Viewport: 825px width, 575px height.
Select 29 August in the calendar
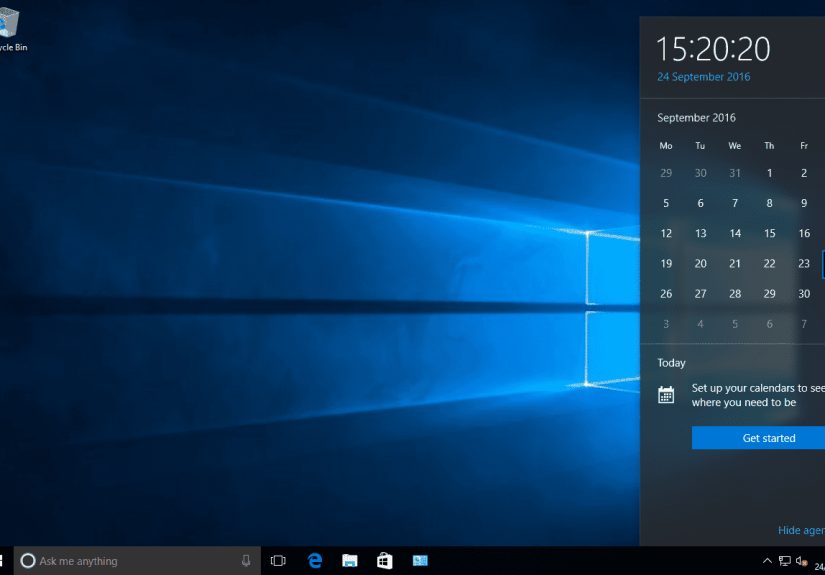(666, 173)
